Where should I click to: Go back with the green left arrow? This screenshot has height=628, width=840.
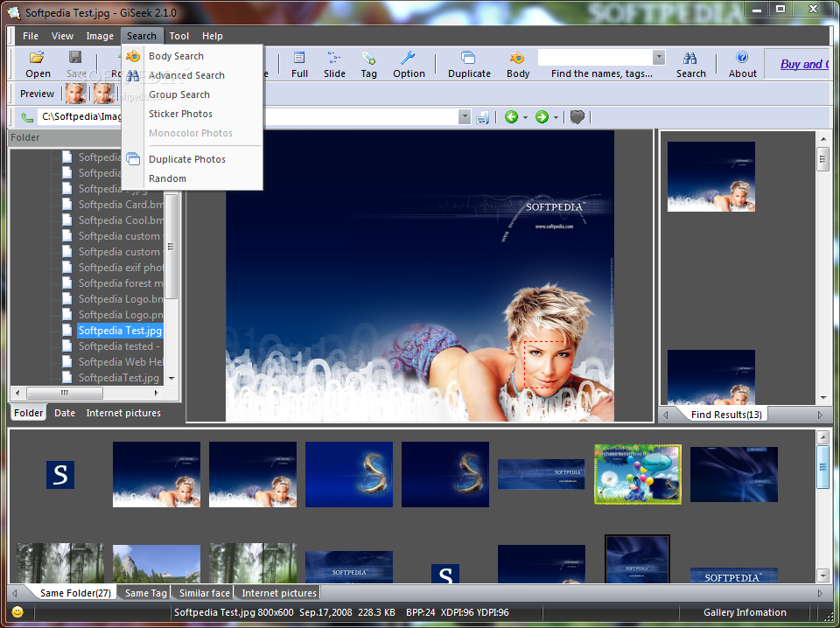[x=511, y=116]
